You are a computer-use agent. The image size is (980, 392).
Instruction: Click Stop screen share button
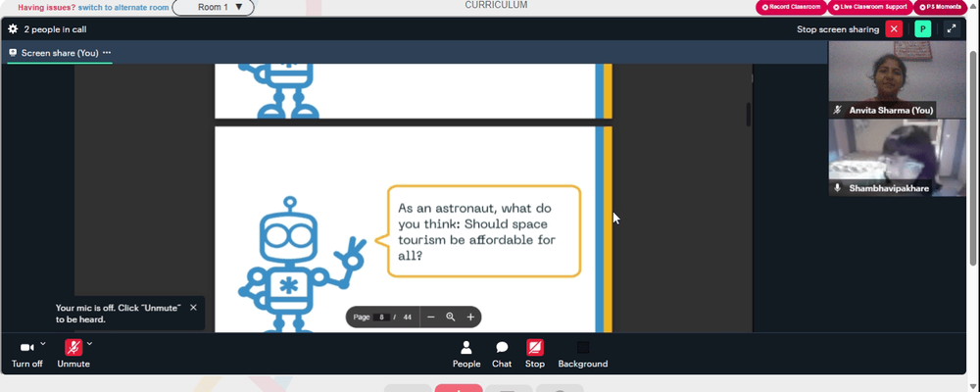tap(534, 354)
